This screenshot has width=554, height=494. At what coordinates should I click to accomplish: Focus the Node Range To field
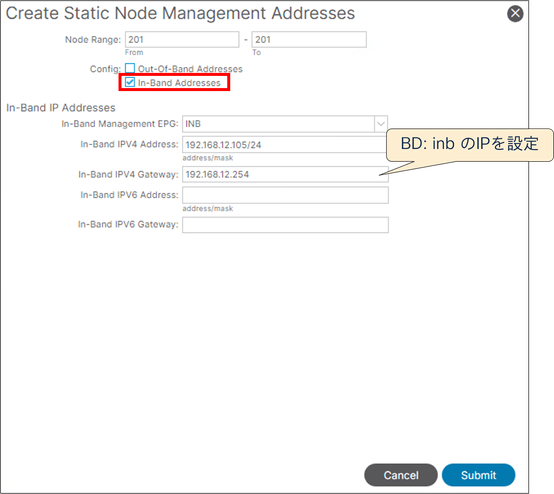point(309,40)
